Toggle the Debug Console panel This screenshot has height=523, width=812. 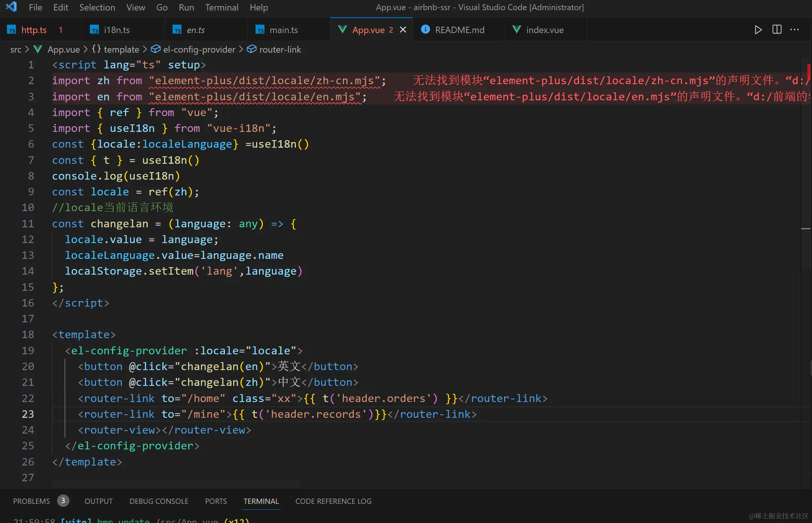coord(158,501)
